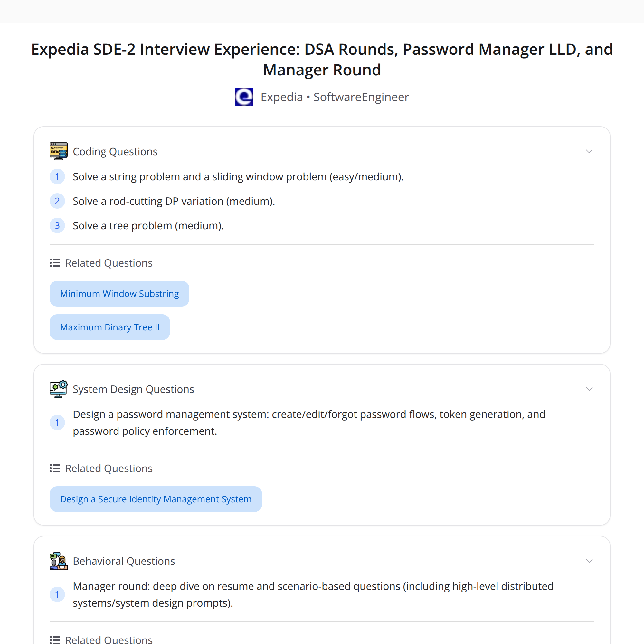
Task: Click numbered badge 1 next to string problem
Action: click(57, 176)
